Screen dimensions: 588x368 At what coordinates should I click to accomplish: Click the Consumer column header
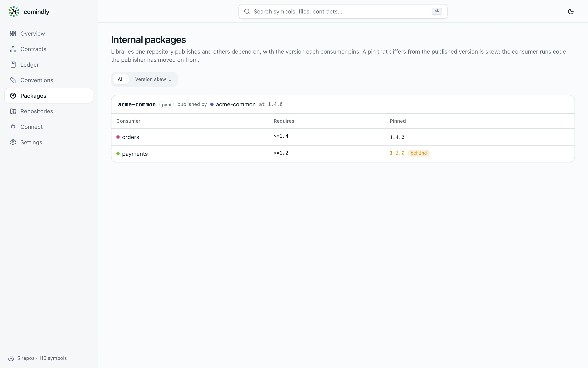(128, 121)
